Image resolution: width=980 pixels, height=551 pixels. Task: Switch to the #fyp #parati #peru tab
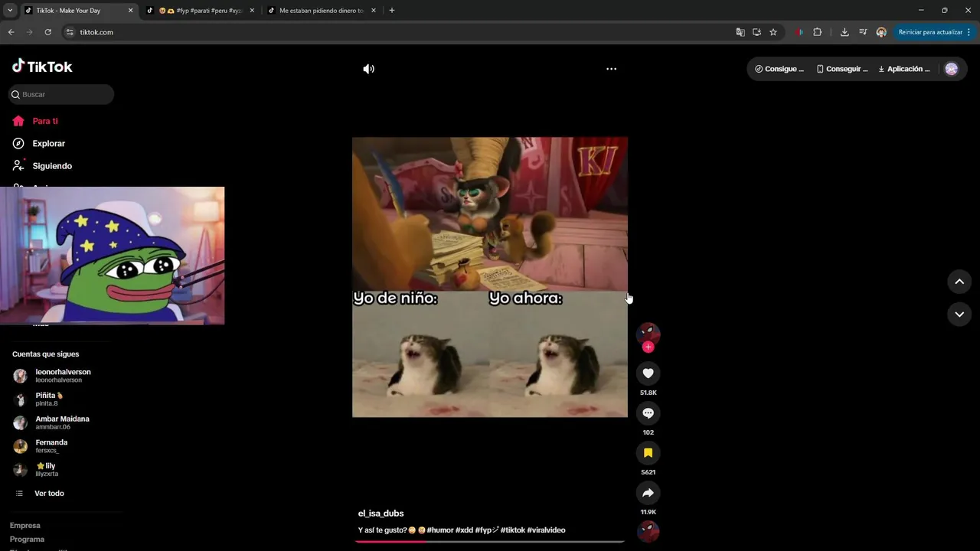pyautogui.click(x=199, y=11)
